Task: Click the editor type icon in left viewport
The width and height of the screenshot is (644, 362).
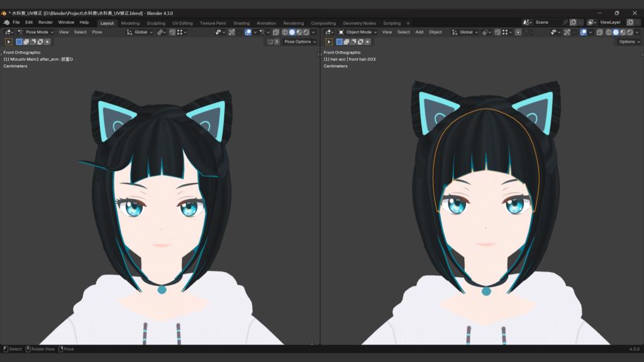Action: (8, 32)
